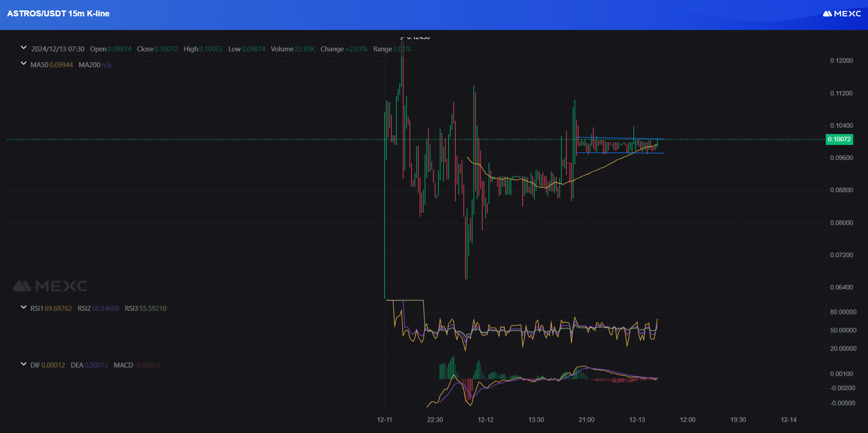Click the 0.07200 price axis label
Viewport: 868px width, 433px height.
[842, 255]
